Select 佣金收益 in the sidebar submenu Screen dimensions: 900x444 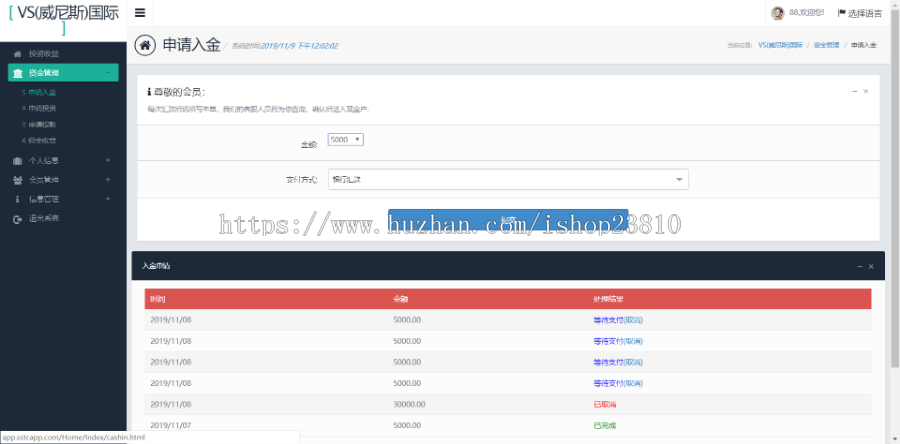pos(41,141)
